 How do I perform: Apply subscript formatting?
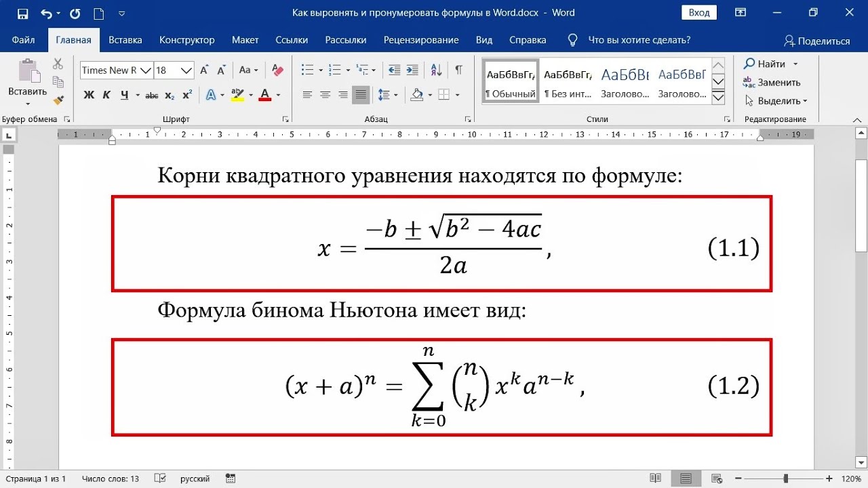pos(170,95)
